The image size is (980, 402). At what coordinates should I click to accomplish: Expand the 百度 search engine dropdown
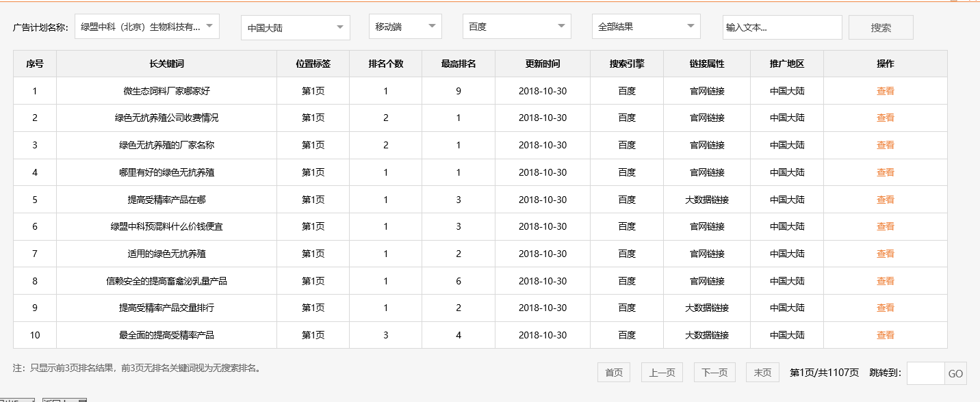516,27
